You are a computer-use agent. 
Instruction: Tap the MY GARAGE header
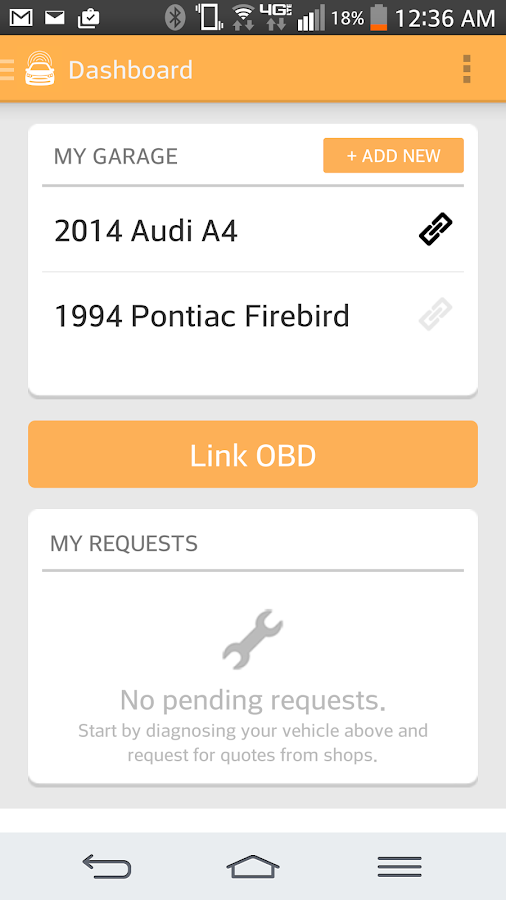[x=115, y=156]
